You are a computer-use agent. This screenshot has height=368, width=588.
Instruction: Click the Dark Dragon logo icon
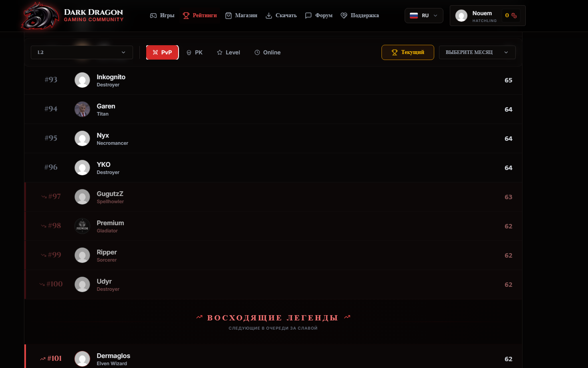40,16
